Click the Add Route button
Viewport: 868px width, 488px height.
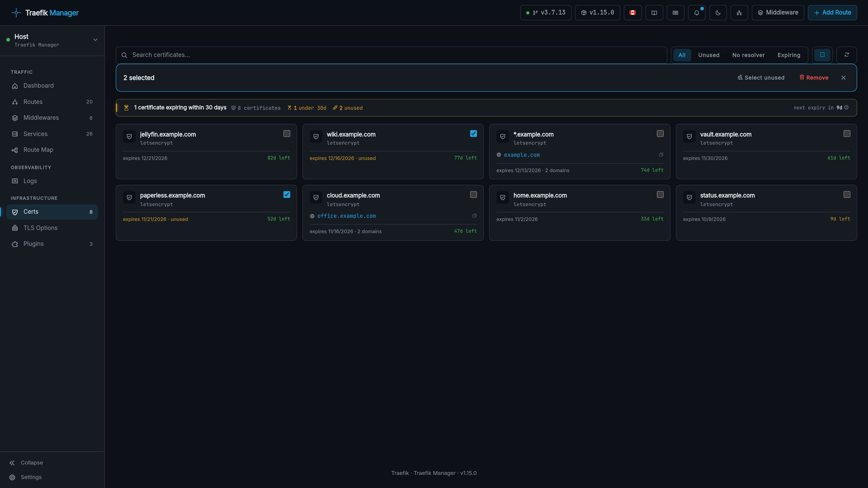coord(832,13)
